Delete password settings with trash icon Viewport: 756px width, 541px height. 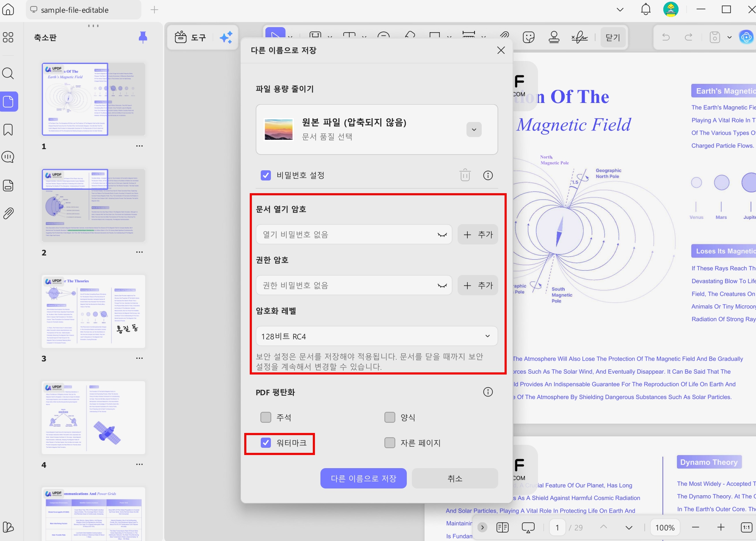465,175
